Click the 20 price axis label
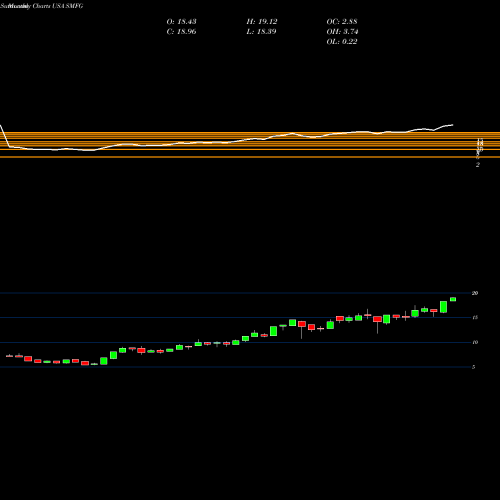 tap(475, 293)
